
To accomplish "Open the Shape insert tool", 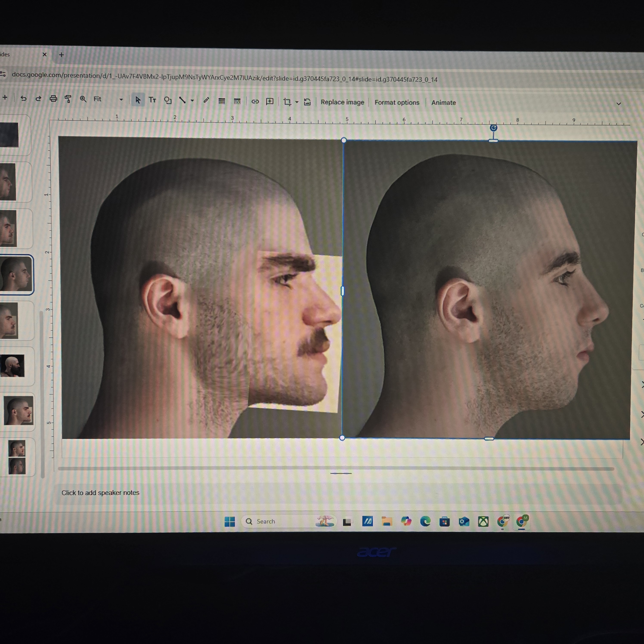I will point(168,100).
